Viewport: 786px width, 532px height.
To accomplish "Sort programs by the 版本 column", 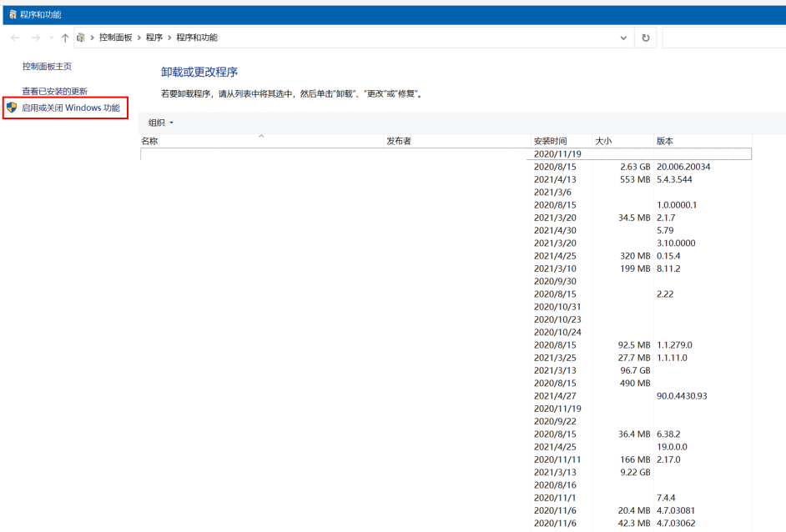I will coord(663,141).
